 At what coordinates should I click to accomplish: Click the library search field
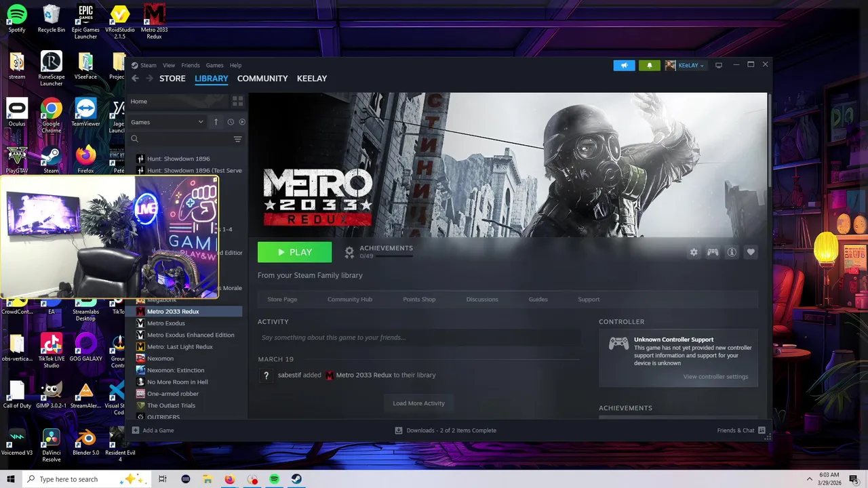tap(180, 139)
